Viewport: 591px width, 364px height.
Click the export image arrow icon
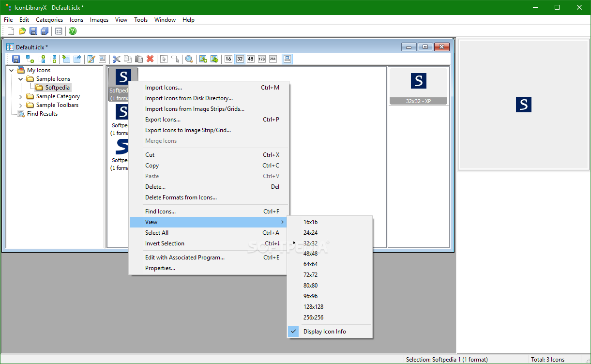[214, 59]
